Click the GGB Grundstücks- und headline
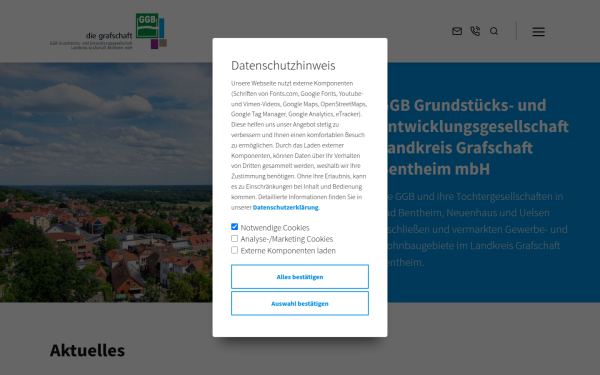The image size is (600, 375). coord(478,137)
